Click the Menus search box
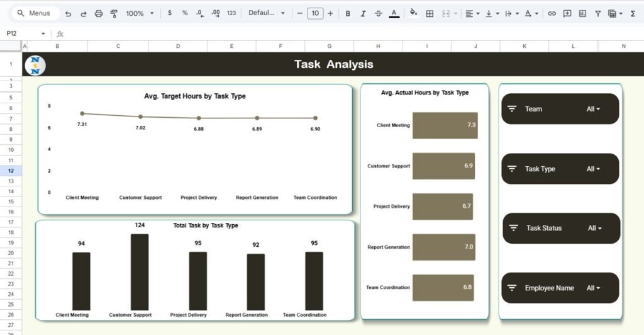 point(36,13)
